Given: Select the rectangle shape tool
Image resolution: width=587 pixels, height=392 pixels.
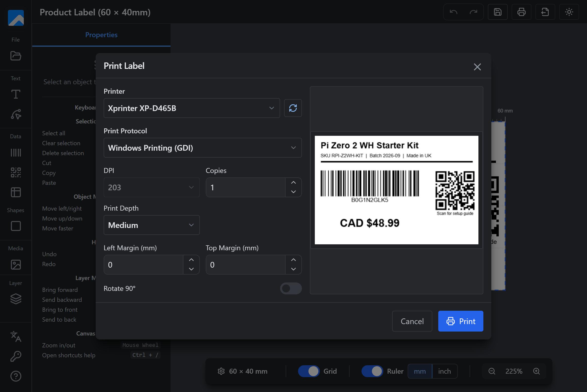Looking at the screenshot, I should pyautogui.click(x=16, y=226).
